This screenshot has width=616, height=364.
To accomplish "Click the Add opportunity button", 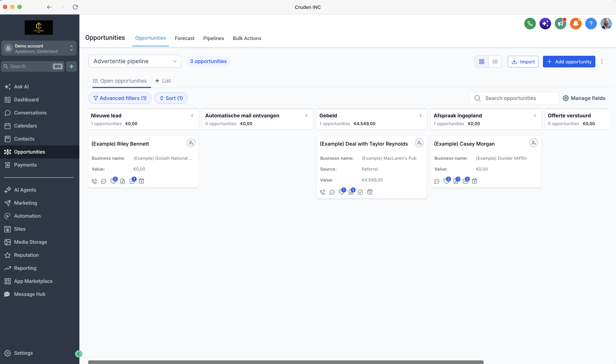I will tap(569, 62).
